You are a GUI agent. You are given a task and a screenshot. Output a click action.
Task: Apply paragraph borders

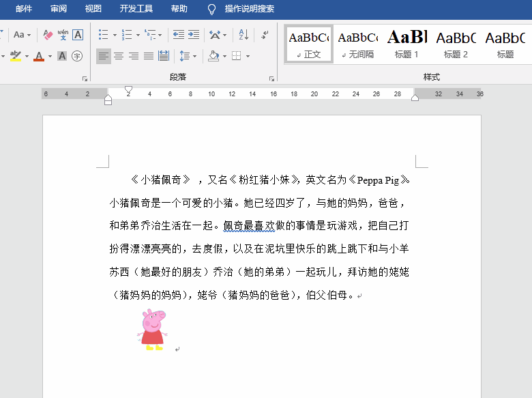tap(237, 56)
